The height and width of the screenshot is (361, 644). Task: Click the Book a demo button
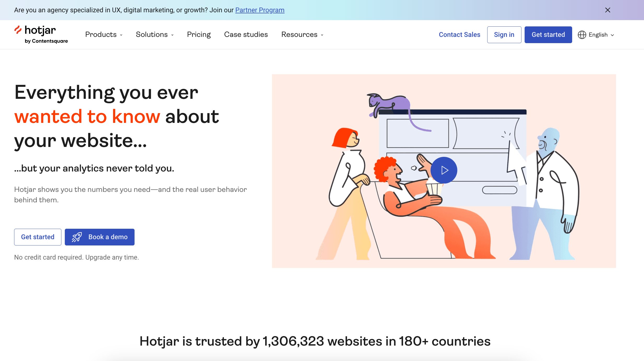(100, 237)
